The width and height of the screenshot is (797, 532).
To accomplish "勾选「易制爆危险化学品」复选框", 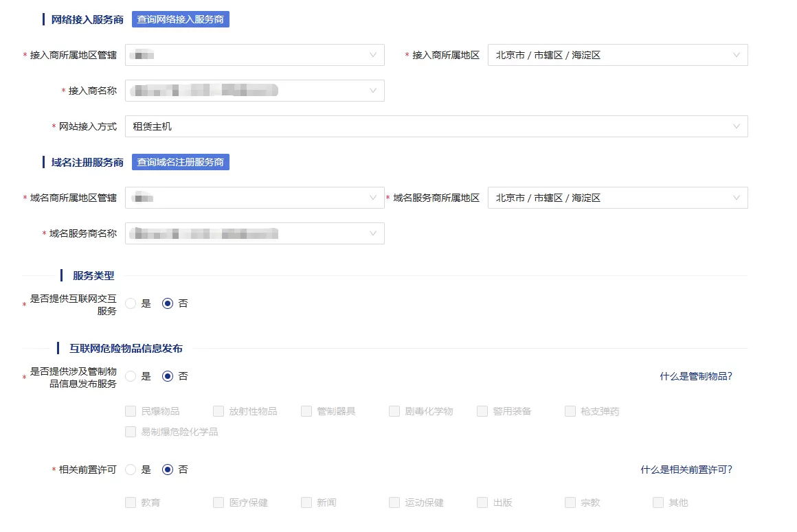I will [x=129, y=432].
